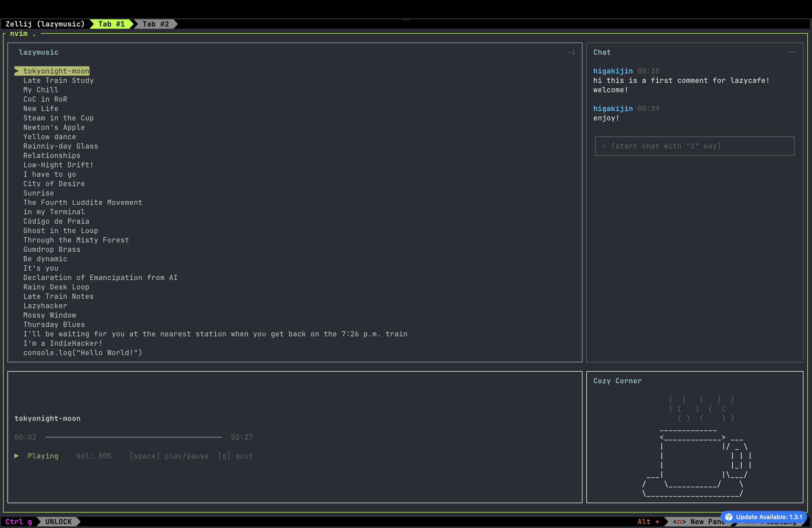Viewport: 812px width, 528px height.
Task: Click the [space] play/pause hint
Action: [169, 456]
